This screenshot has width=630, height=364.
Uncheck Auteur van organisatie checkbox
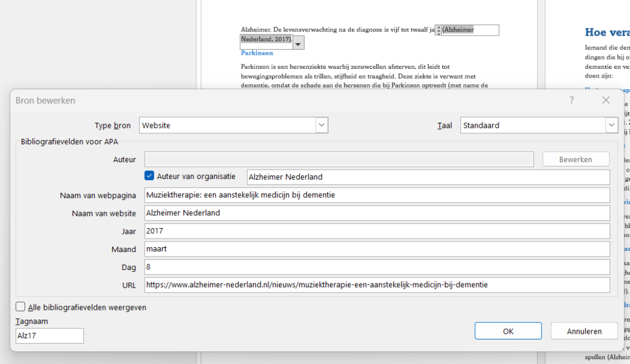(x=150, y=176)
